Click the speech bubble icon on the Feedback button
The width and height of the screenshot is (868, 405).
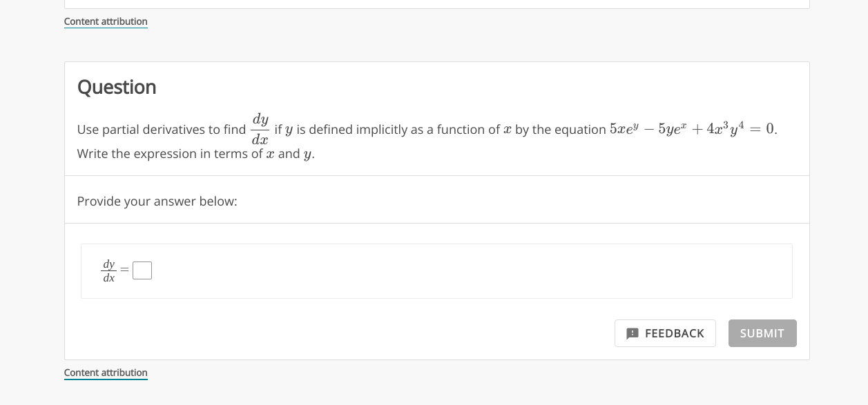[x=633, y=333]
